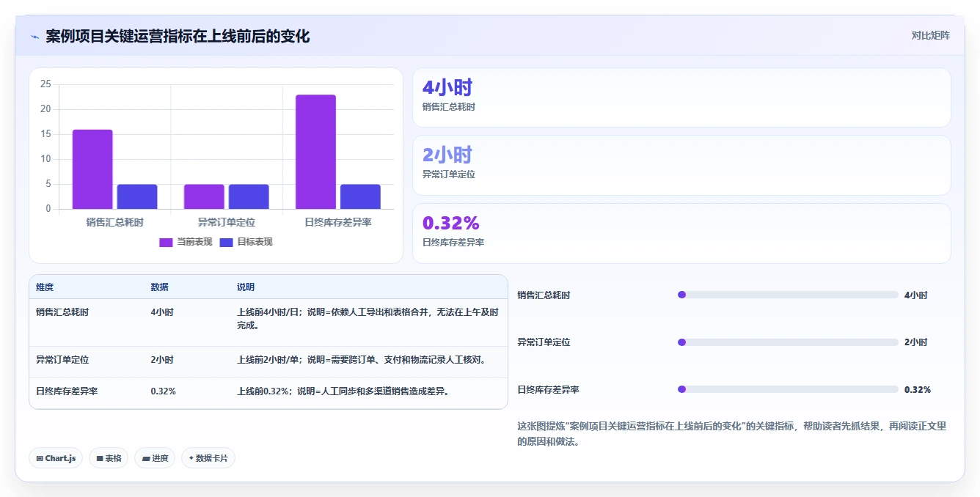The height and width of the screenshot is (497, 980).
Task: Click 日终库存差异率 in the table
Action: tap(67, 391)
